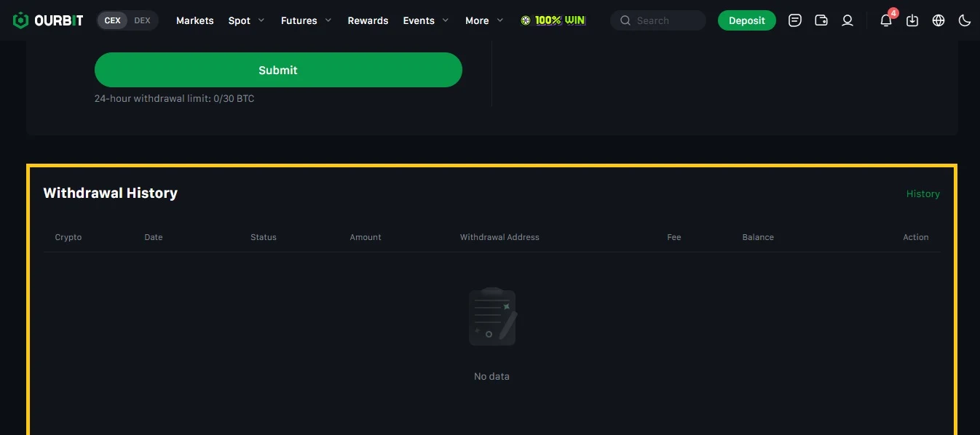This screenshot has width=980, height=435.
Task: Click the Action column header
Action: click(x=916, y=237)
